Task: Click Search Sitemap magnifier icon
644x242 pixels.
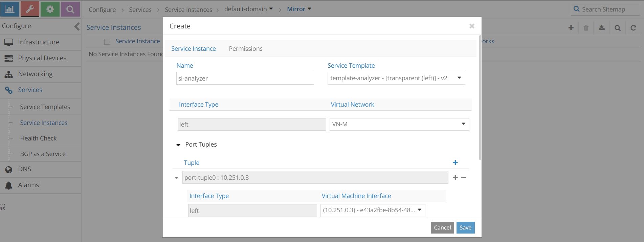Action: pos(577,9)
